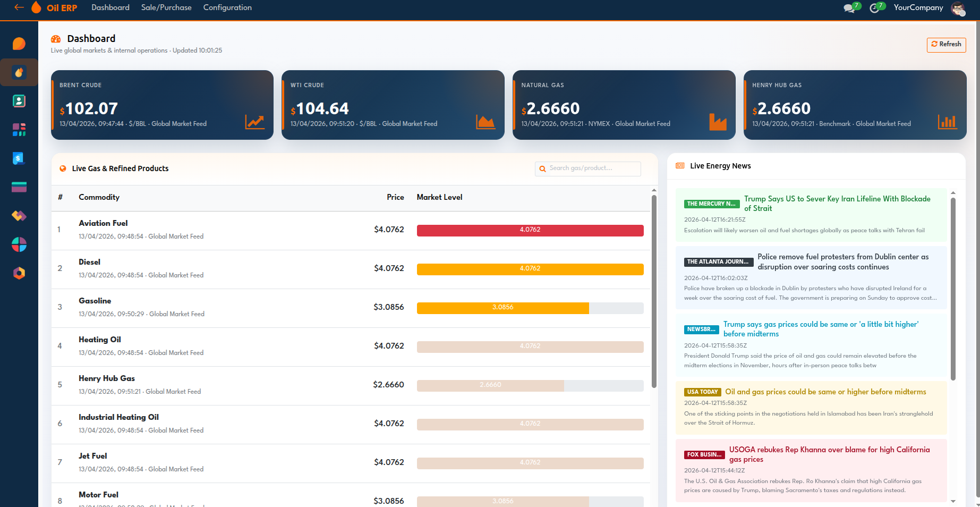Select the Henry Hub Gas price card
Screen dimensions: 980x507
click(855, 105)
